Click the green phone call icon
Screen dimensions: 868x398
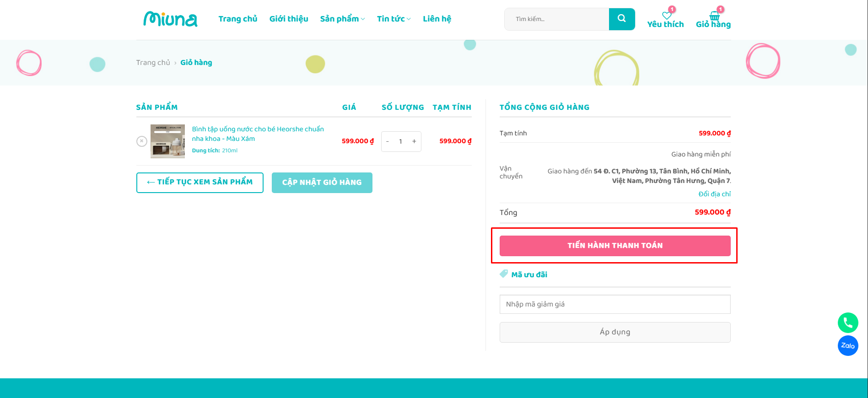click(x=847, y=323)
